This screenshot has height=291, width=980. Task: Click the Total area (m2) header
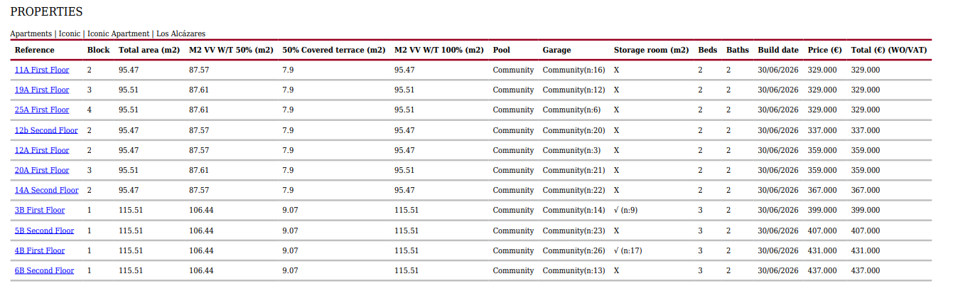(x=149, y=50)
